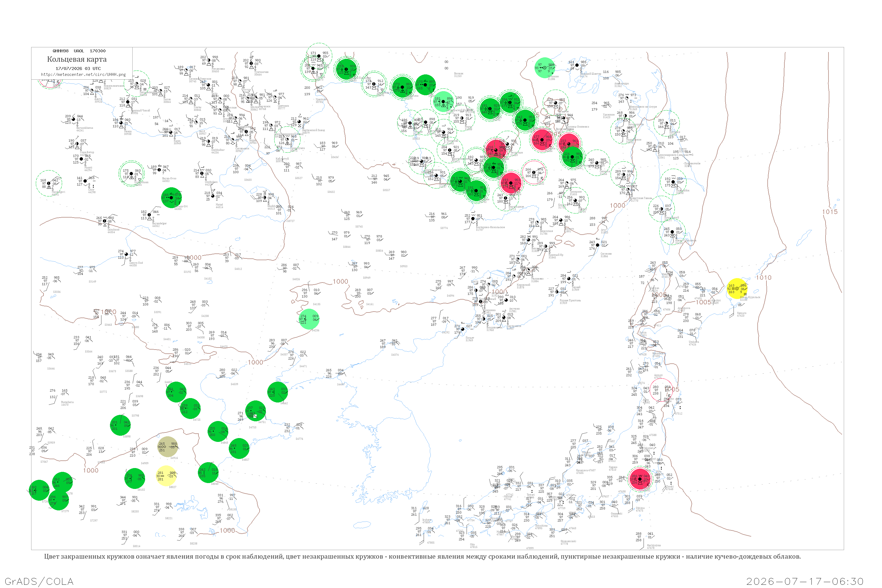Viewport: 882px width, 588px height.
Task: Select the green rain circle for station 58040
Action: pyautogui.click(x=208, y=472)
